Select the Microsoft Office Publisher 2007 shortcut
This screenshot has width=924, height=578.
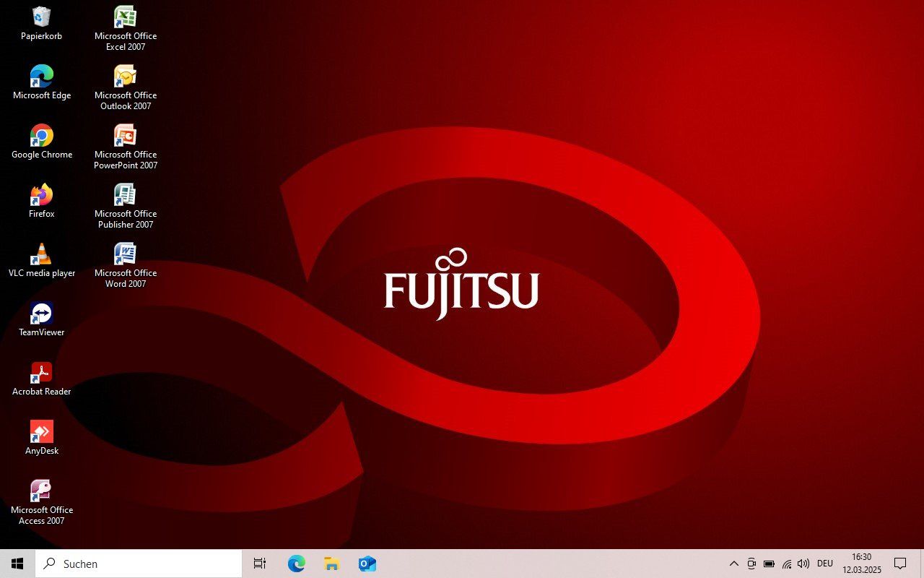126,206
